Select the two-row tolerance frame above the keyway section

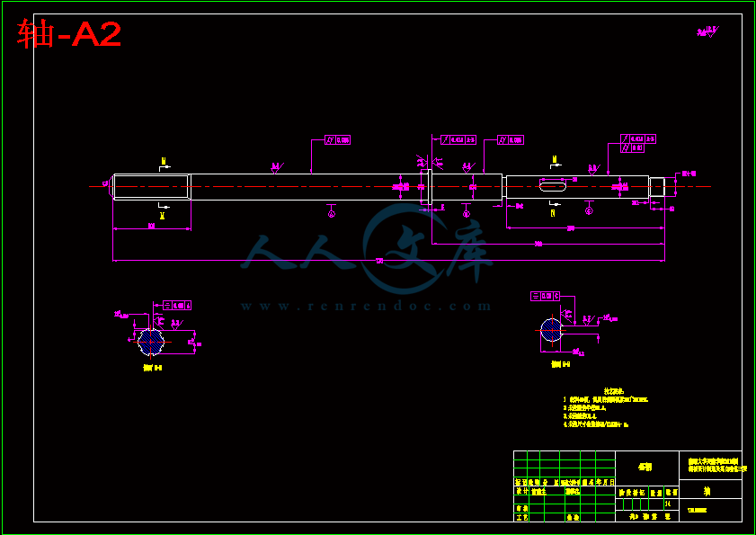coord(638,144)
